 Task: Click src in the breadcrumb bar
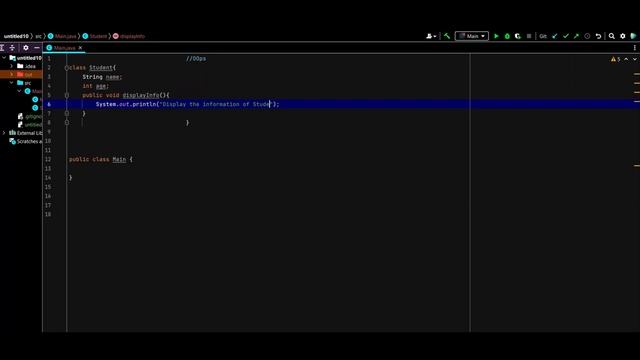pyautogui.click(x=38, y=36)
